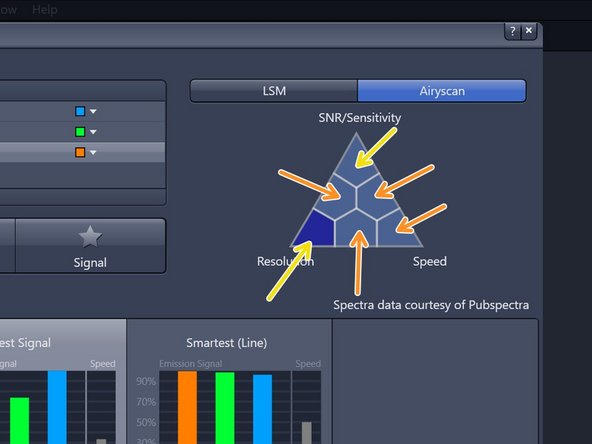Select the Speed corner triangle segment
The width and height of the screenshot is (592, 444).
click(396, 231)
